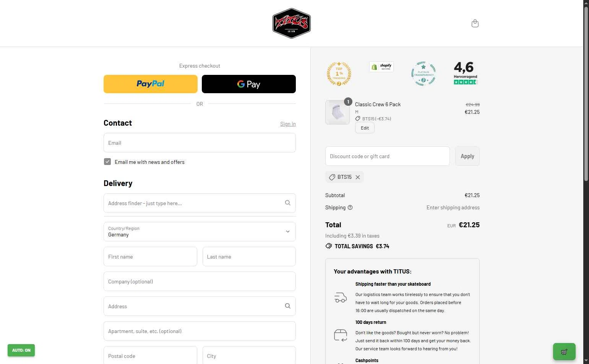
Task: Click the Postal code field
Action: pyautogui.click(x=150, y=355)
